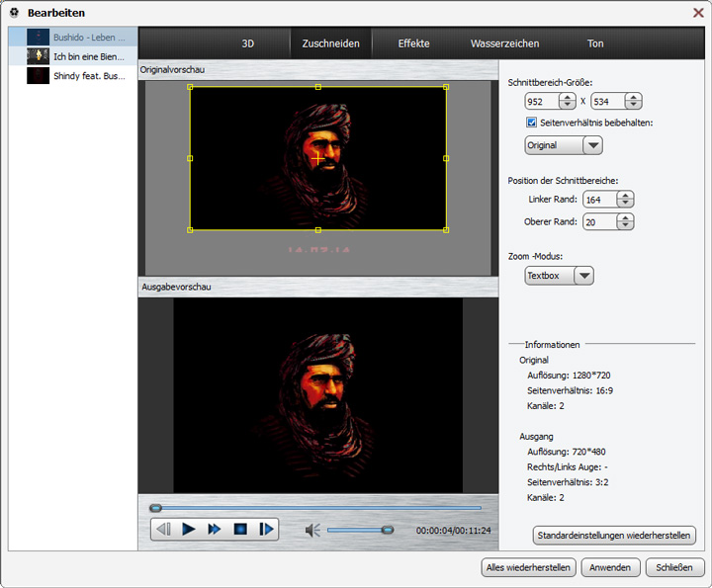Increase crop height 534 with the up arrow

pyautogui.click(x=633, y=97)
